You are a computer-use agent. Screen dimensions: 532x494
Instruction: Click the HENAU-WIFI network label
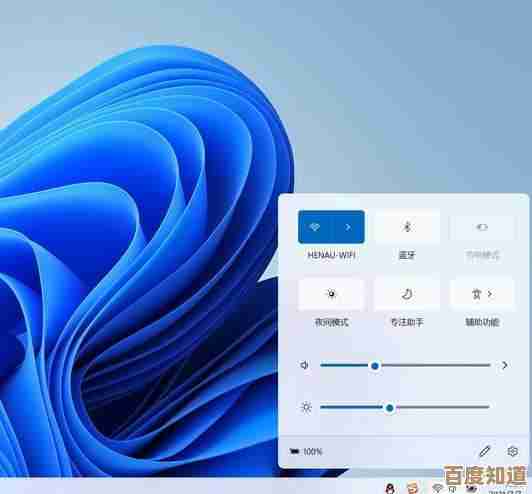[331, 255]
